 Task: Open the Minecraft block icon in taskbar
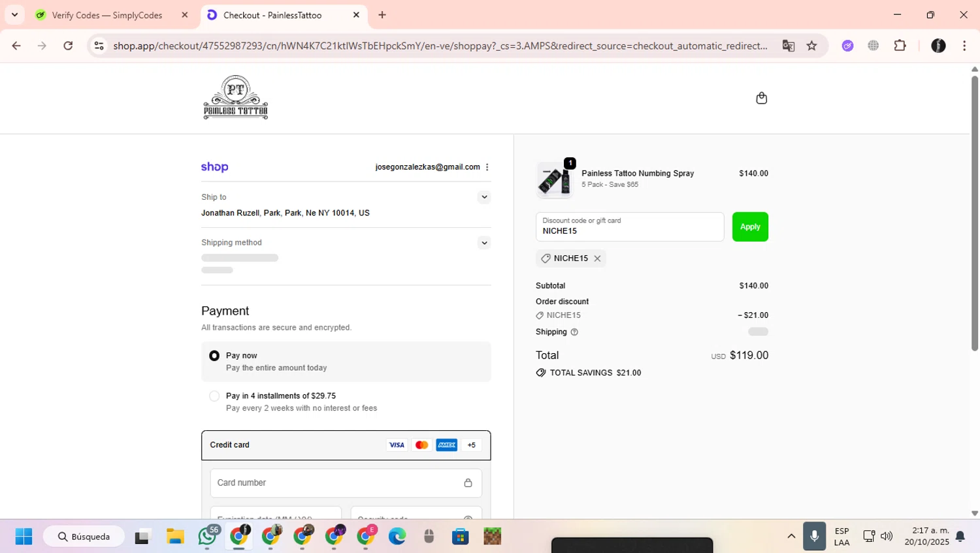click(493, 537)
